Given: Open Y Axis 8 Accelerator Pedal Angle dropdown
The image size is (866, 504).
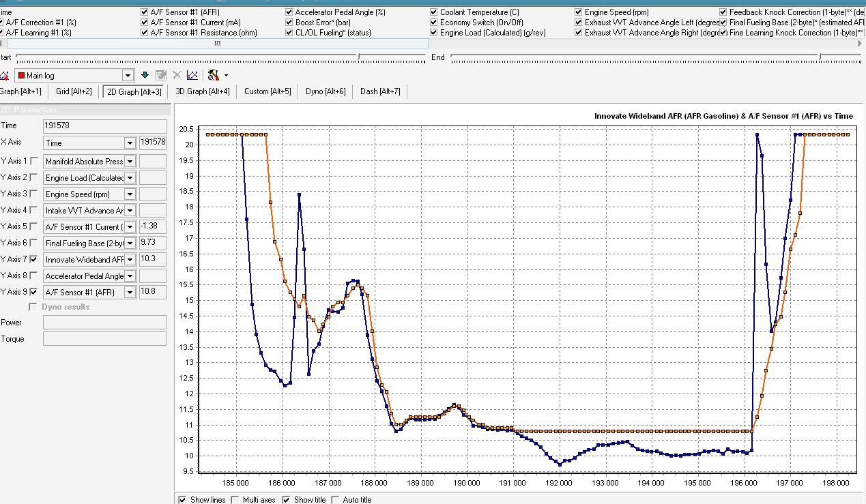Looking at the screenshot, I should [130, 276].
